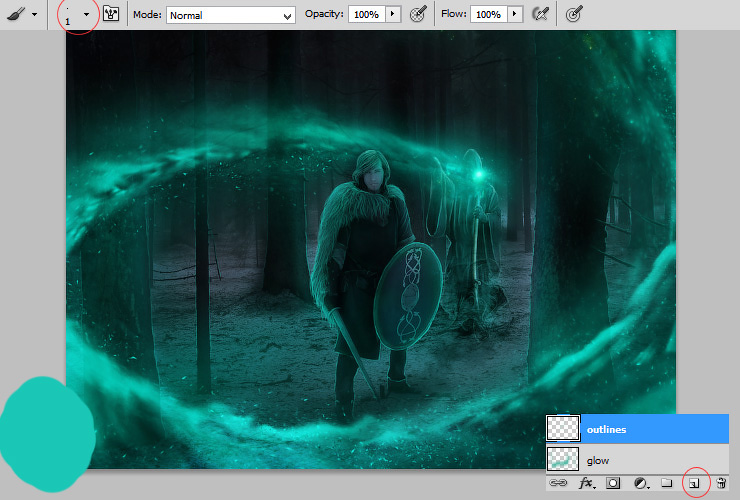
Task: Select the Brush tool preset icon
Action: click(16, 14)
